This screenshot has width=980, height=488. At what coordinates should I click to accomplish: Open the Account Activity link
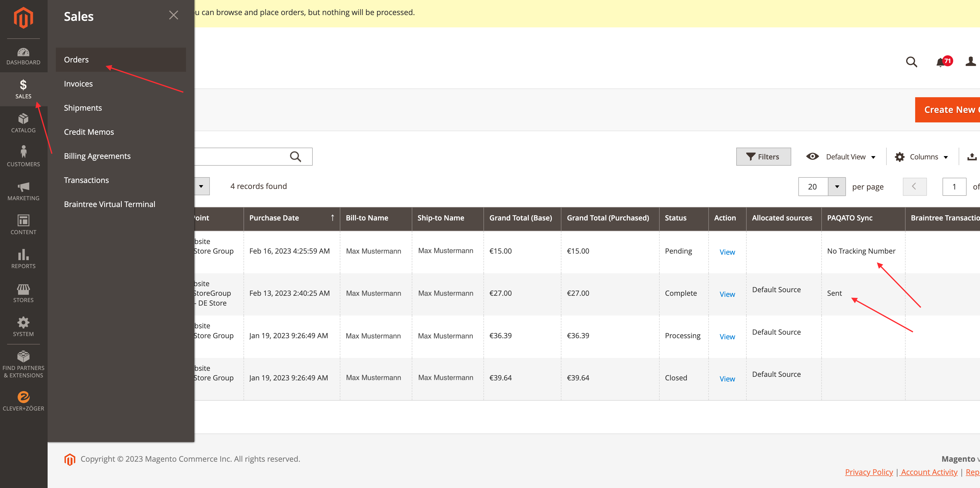tap(929, 472)
